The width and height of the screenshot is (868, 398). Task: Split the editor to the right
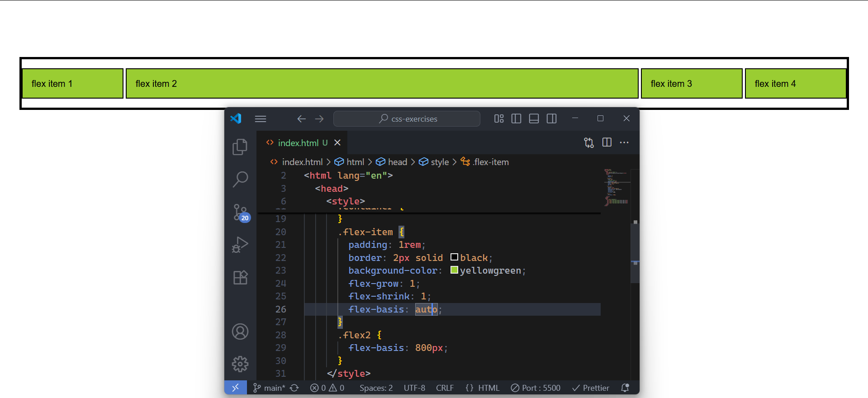[607, 142]
